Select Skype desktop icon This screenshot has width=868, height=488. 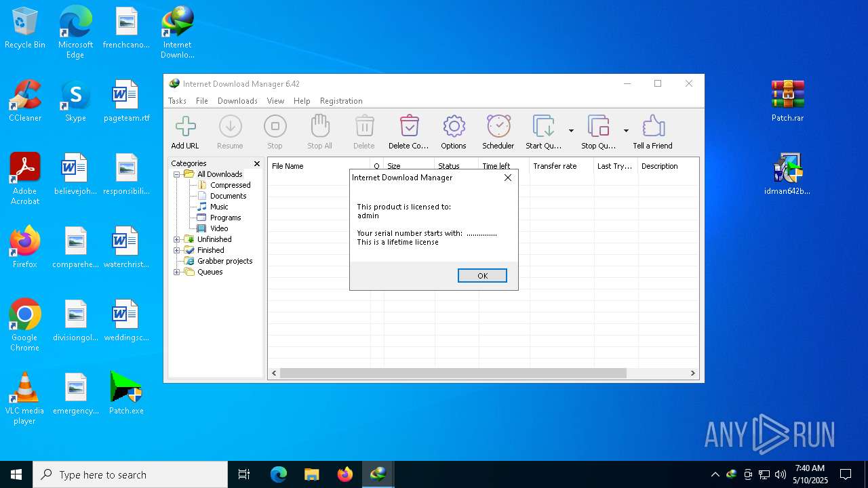tap(75, 101)
